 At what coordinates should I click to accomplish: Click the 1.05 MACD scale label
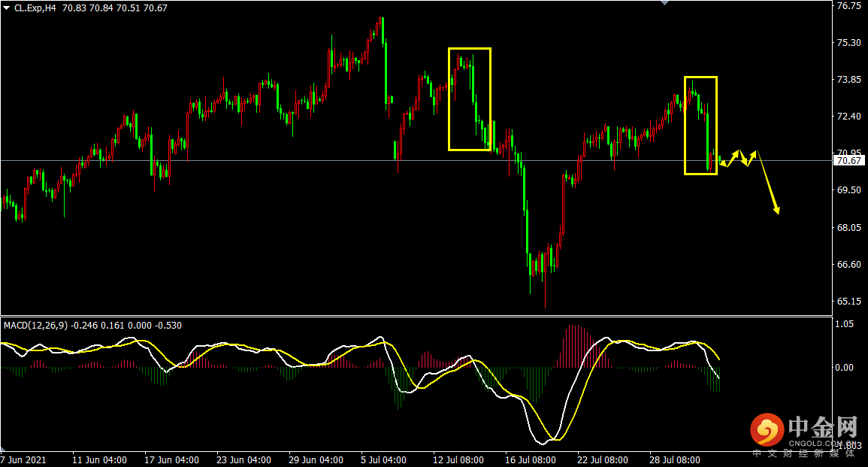[845, 323]
